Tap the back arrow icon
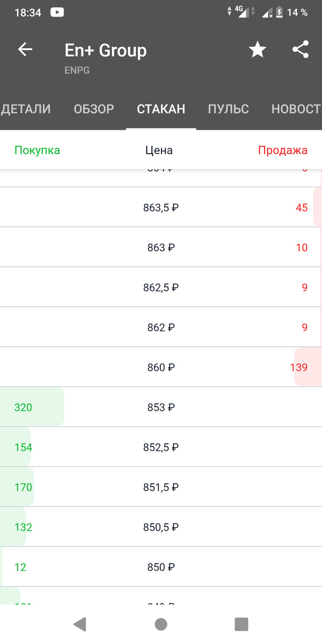This screenshot has width=322, height=644. (x=25, y=50)
